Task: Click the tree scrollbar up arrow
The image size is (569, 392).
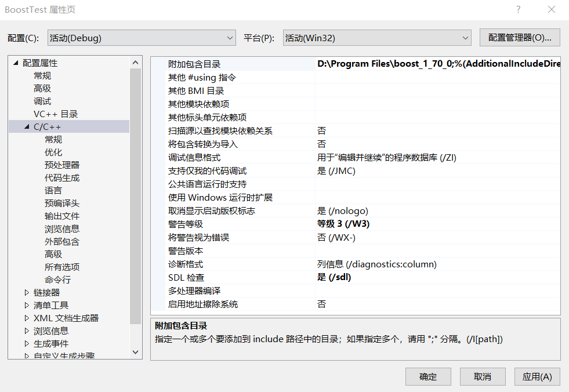Action: pos(135,63)
